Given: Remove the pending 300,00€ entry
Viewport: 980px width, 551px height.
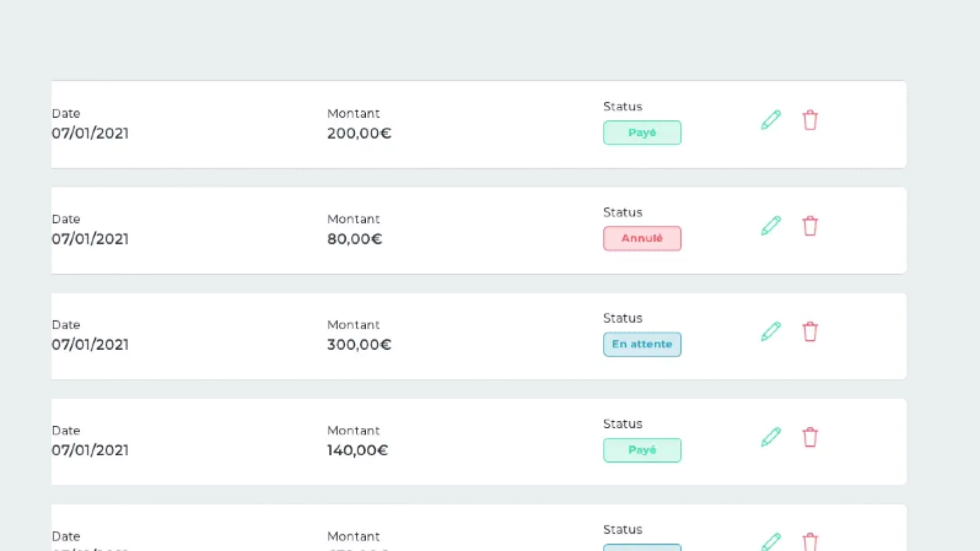Looking at the screenshot, I should (x=810, y=332).
